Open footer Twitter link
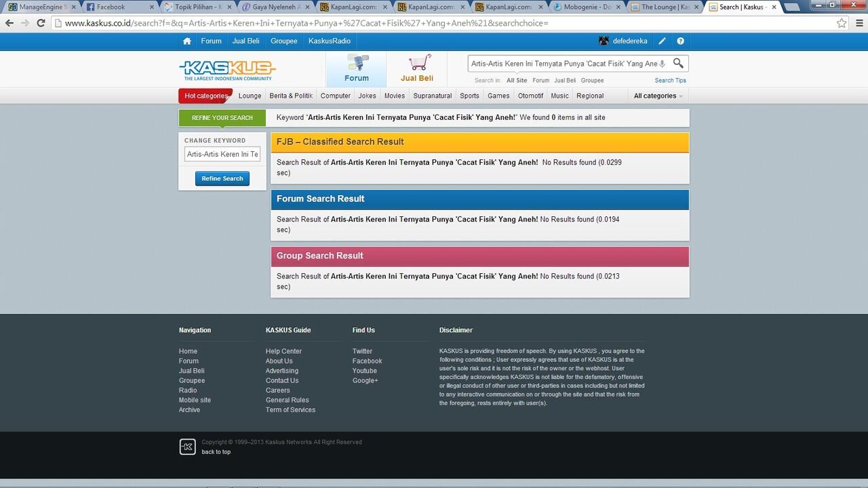Viewport: 868px width, 488px height. [x=362, y=351]
